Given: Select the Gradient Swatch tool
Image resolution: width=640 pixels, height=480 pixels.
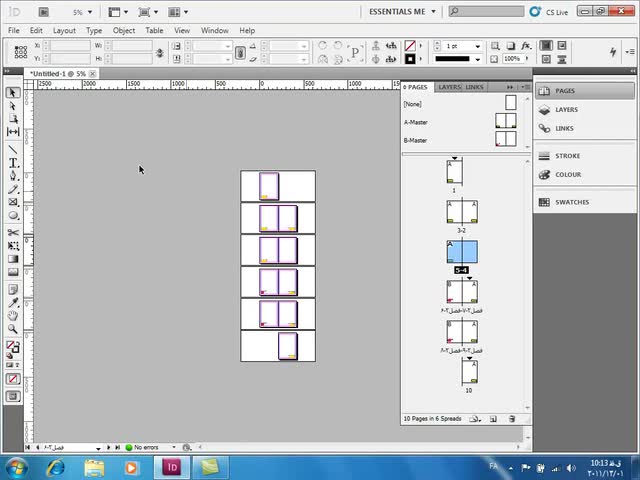Looking at the screenshot, I should (x=13, y=259).
